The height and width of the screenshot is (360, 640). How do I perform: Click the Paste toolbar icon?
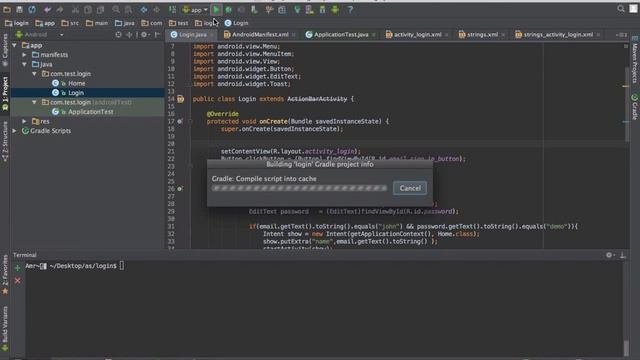[x=100, y=9]
